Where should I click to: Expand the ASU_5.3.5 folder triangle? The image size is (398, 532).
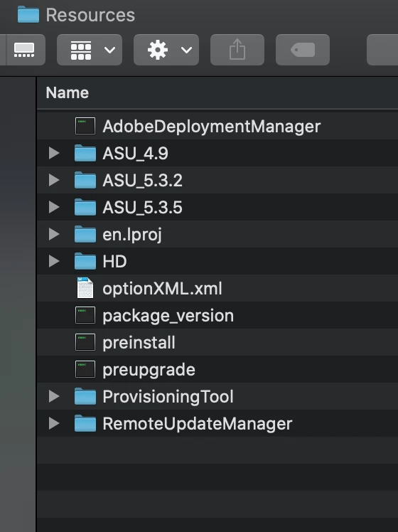click(x=54, y=207)
